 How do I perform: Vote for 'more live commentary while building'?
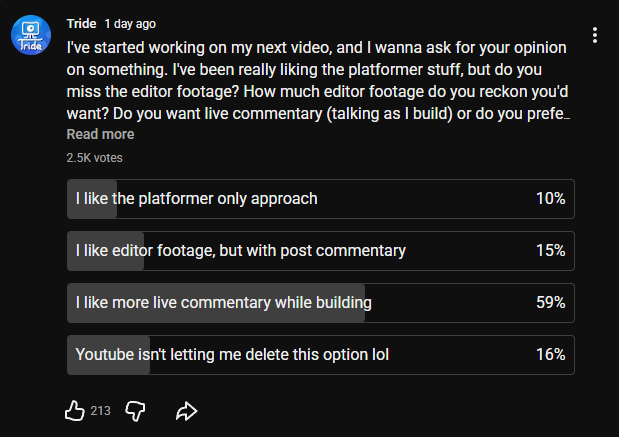click(x=321, y=303)
